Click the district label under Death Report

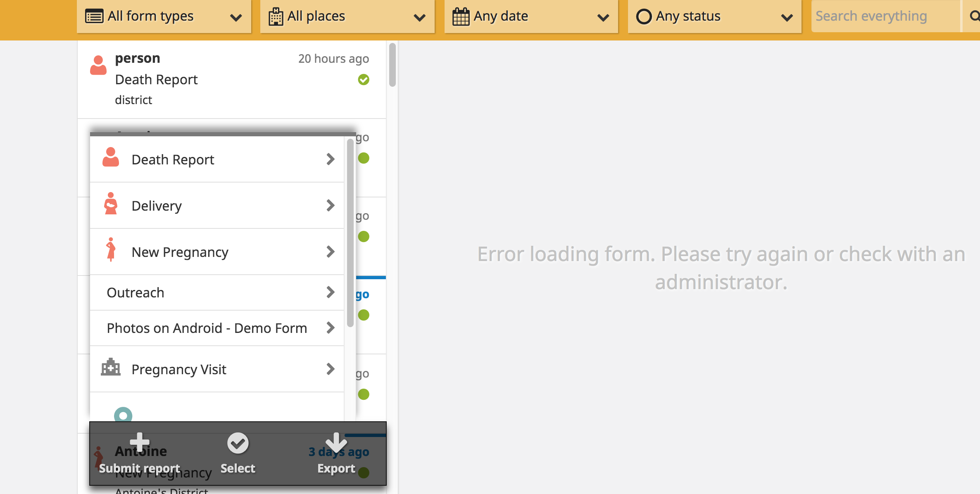pos(133,100)
